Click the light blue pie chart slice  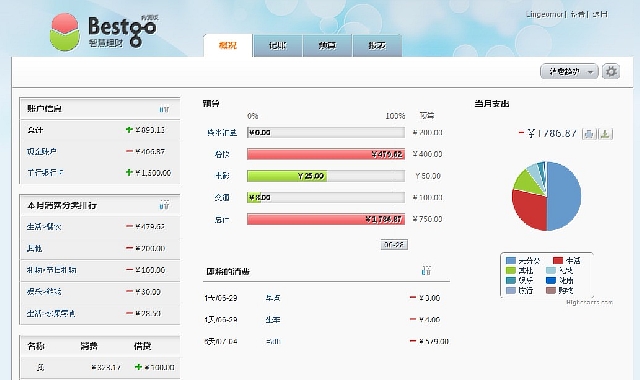tap(534, 170)
